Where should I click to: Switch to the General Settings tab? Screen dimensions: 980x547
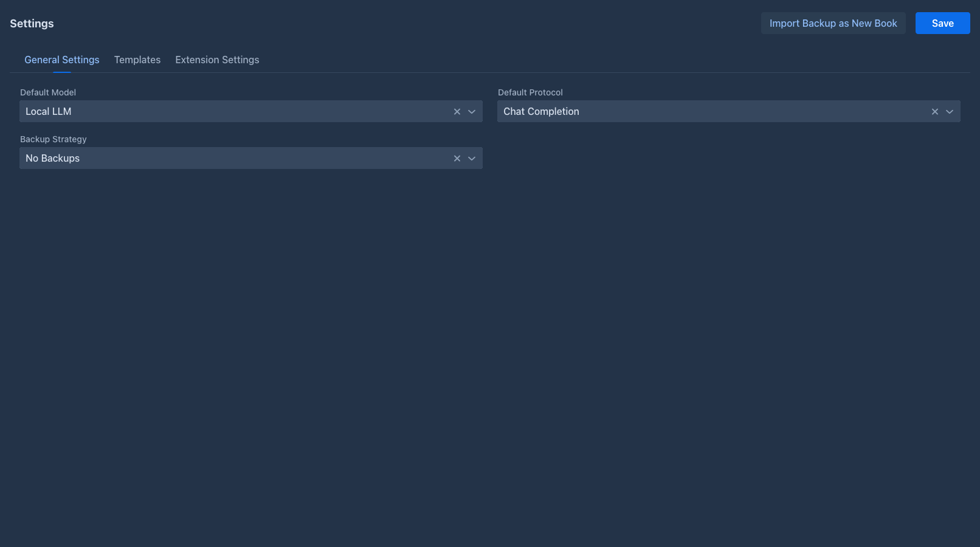[62, 60]
